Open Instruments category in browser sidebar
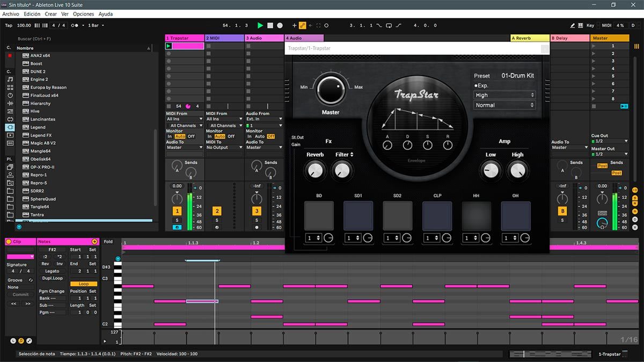This screenshot has width=644, height=362. click(10, 95)
